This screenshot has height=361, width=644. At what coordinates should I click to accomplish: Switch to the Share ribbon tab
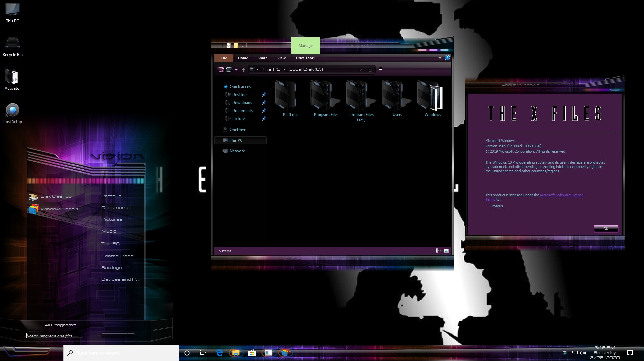pyautogui.click(x=262, y=58)
